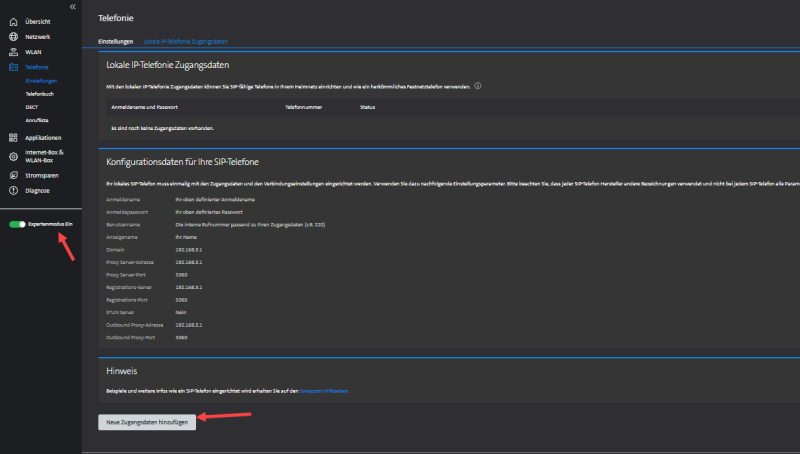Click the Anmeldename und Passwort column header
The width and height of the screenshot is (800, 454).
(x=145, y=105)
